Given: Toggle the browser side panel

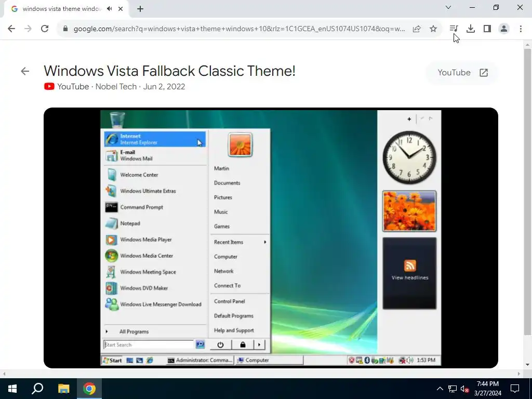Looking at the screenshot, I should coord(487,29).
